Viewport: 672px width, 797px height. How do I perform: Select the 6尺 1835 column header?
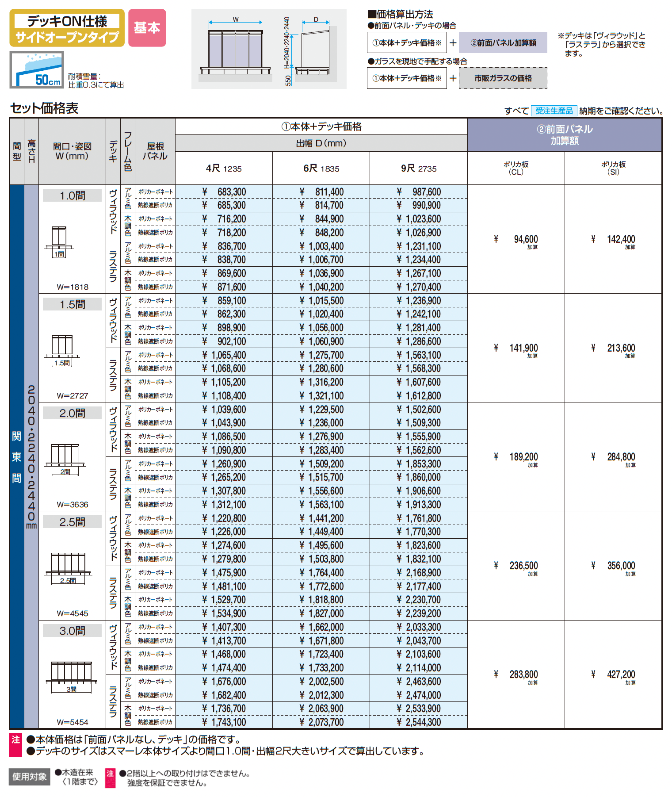click(321, 169)
